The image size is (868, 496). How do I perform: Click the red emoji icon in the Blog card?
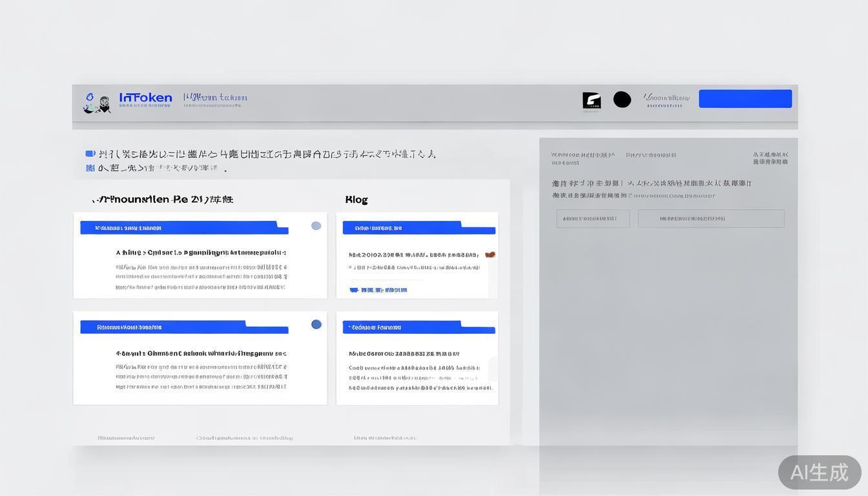click(x=490, y=254)
